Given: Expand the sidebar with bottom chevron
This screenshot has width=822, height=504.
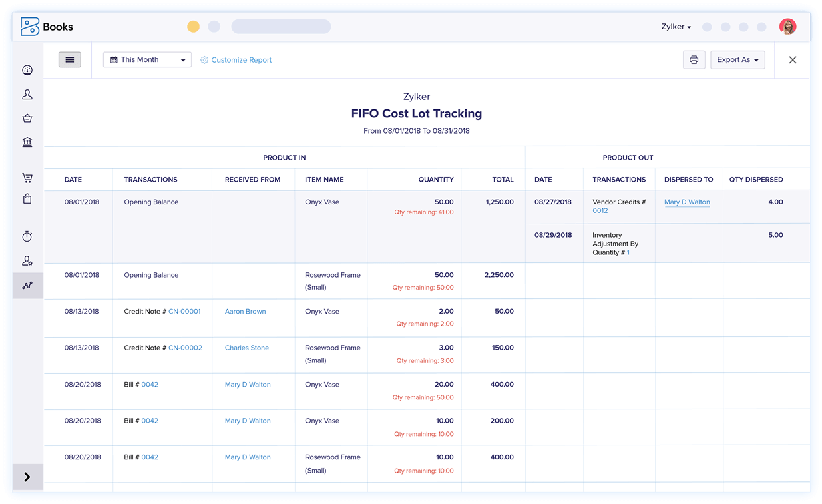Looking at the screenshot, I should pyautogui.click(x=27, y=477).
